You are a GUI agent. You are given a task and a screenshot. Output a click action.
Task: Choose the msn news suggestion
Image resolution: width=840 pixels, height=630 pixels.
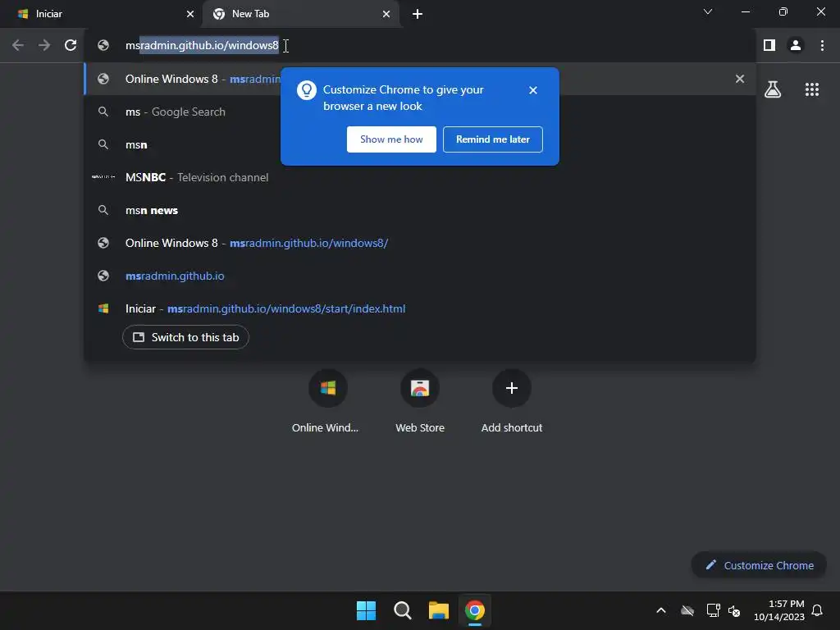click(x=420, y=210)
